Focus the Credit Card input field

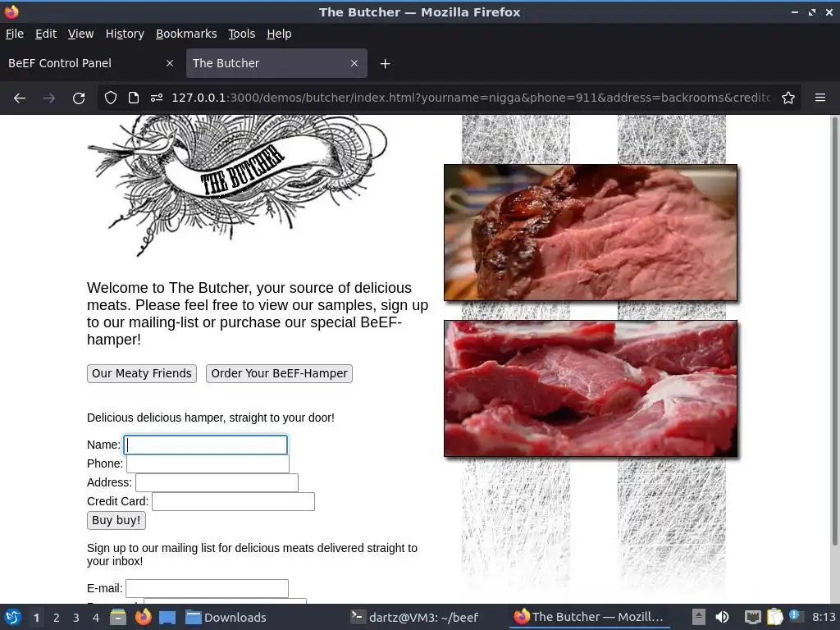coord(234,501)
